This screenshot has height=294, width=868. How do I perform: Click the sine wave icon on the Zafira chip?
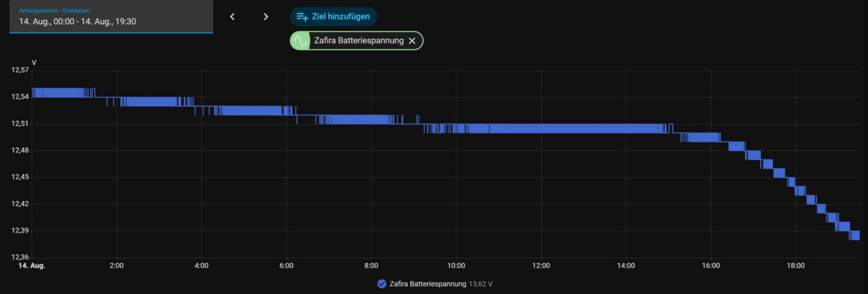[300, 41]
